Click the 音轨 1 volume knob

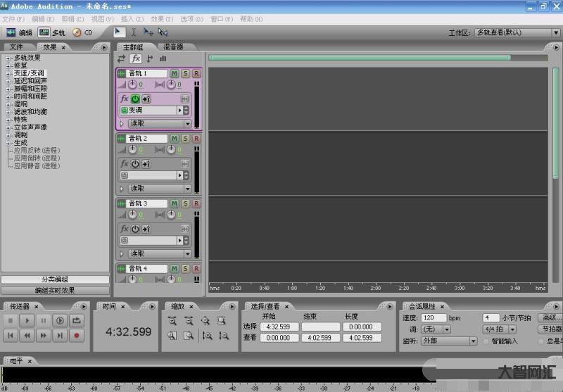coord(132,84)
